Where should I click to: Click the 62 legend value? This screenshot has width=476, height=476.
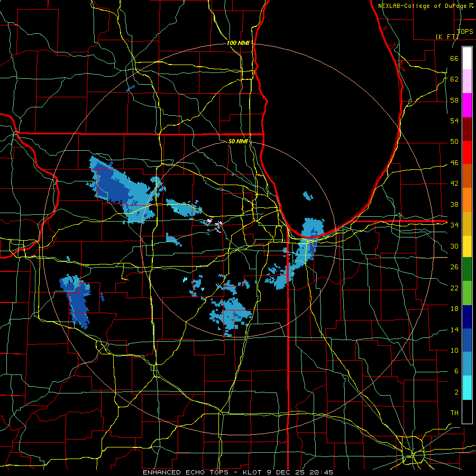pyautogui.click(x=454, y=79)
